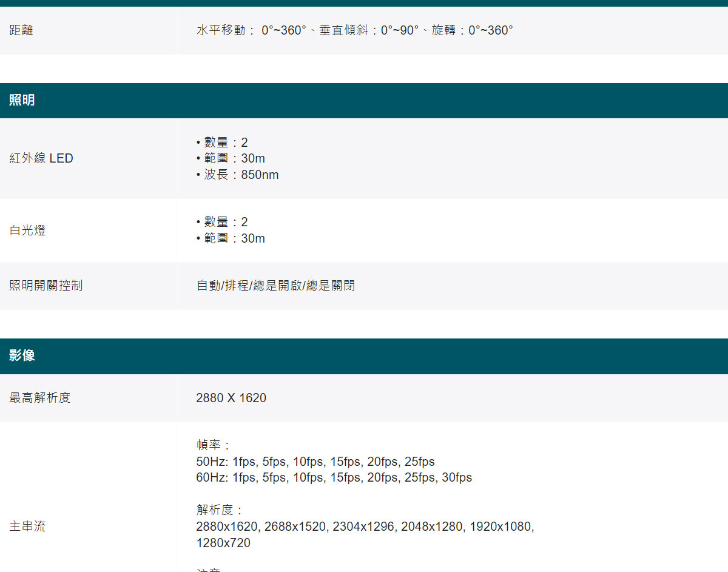Click the 最高解析度 row label

click(x=40, y=398)
